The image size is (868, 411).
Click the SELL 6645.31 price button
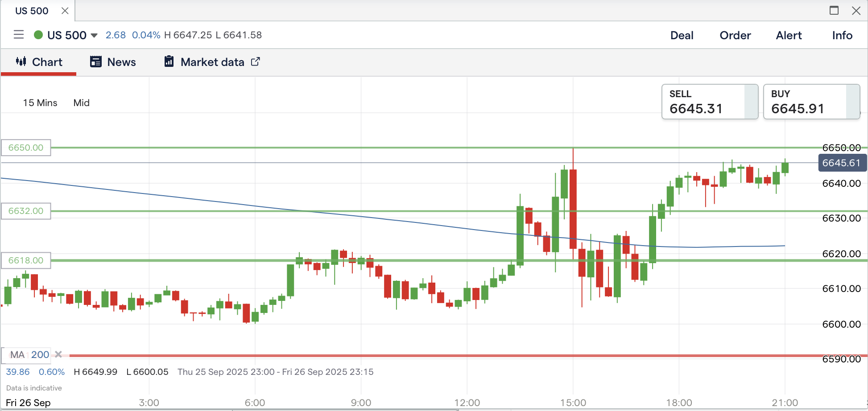coord(709,102)
